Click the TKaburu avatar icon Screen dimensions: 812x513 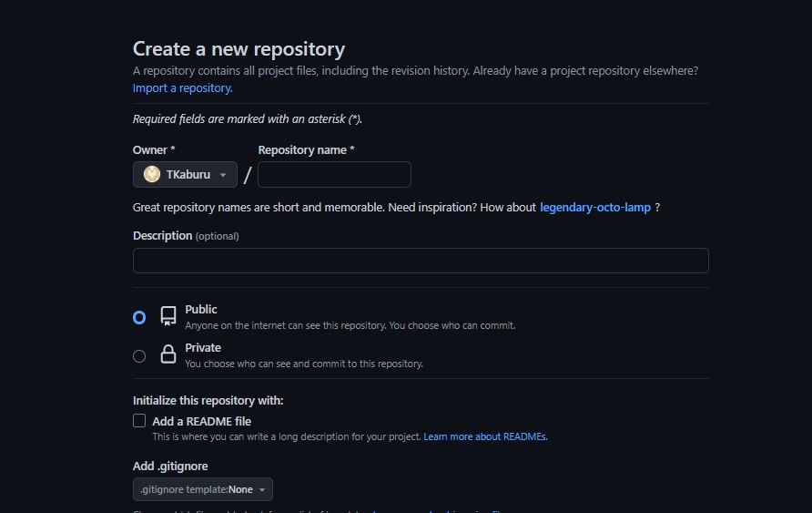(152, 174)
